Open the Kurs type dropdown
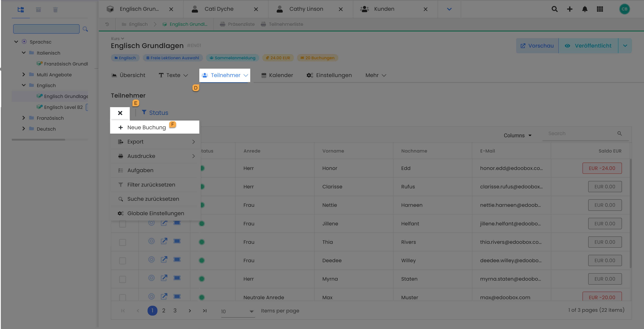This screenshot has width=644, height=329. (x=118, y=39)
